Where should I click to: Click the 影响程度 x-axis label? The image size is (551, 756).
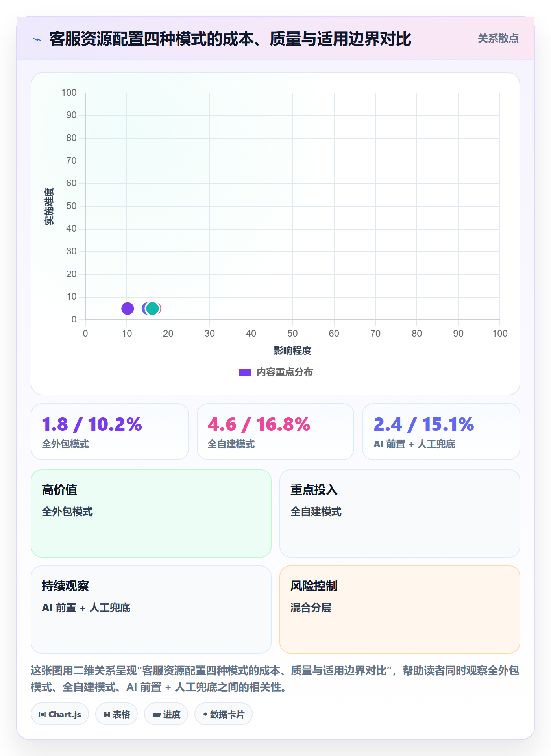tap(292, 350)
